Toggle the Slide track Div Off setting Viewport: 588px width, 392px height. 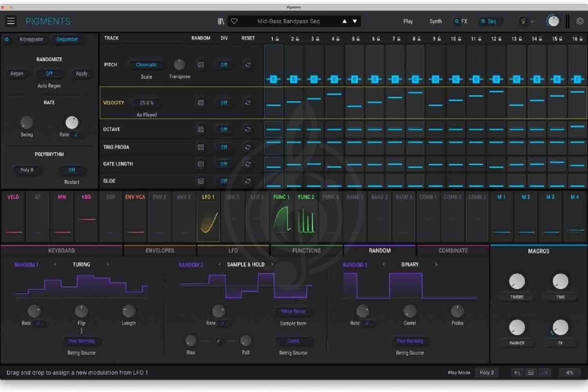[224, 181]
